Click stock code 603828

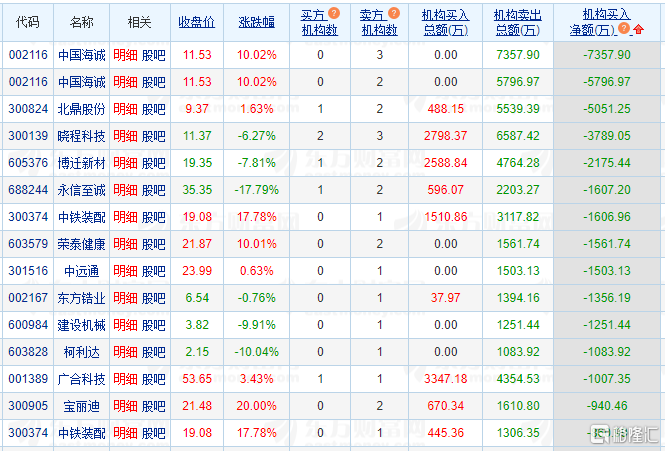tap(28, 352)
